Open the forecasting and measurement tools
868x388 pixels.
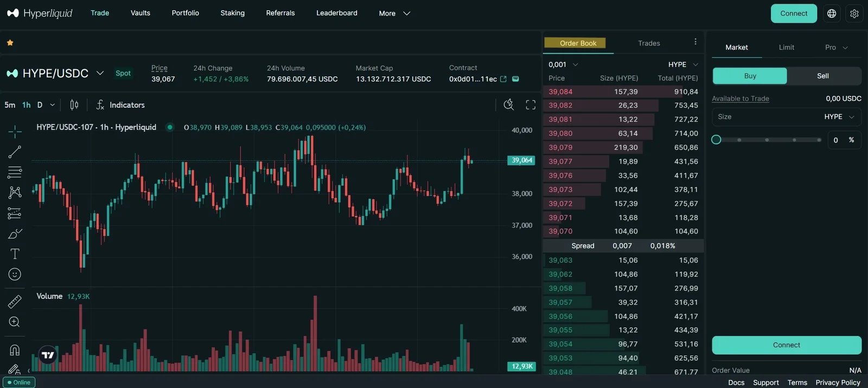click(15, 213)
